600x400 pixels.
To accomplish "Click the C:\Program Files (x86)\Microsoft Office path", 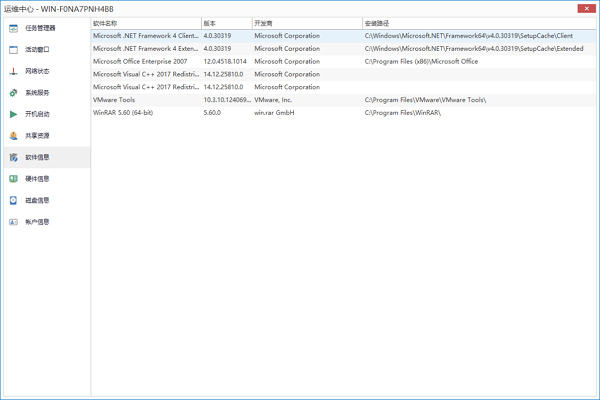I will tap(421, 62).
